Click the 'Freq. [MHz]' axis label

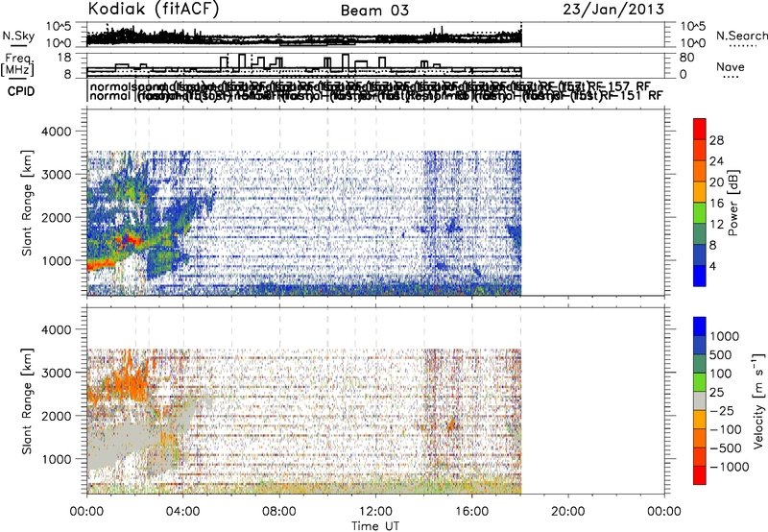point(17,65)
